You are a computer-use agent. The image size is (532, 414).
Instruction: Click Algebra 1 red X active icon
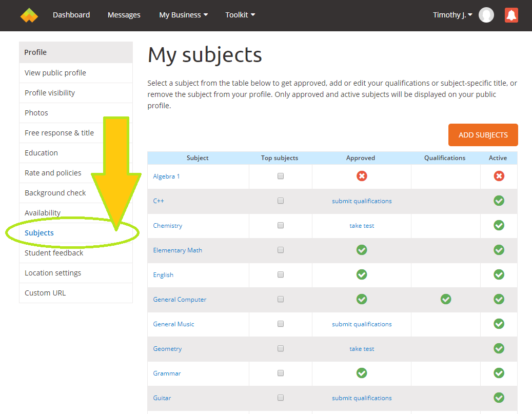coord(499,176)
